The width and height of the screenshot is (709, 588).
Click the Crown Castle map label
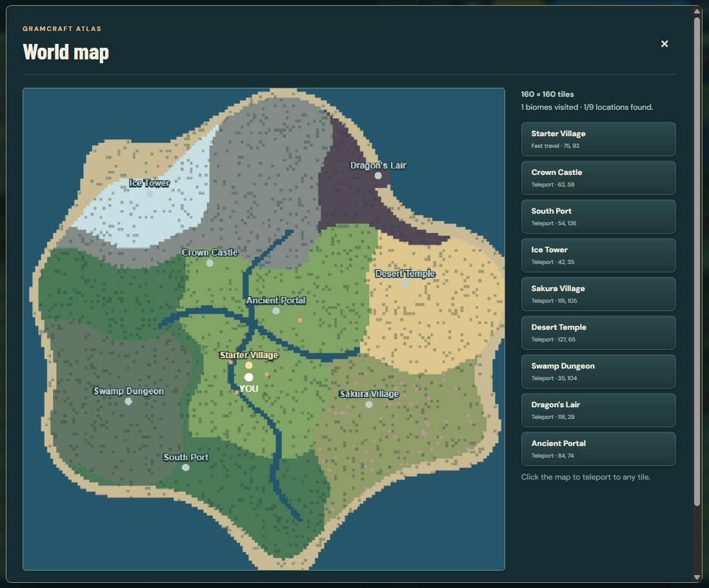pos(210,252)
